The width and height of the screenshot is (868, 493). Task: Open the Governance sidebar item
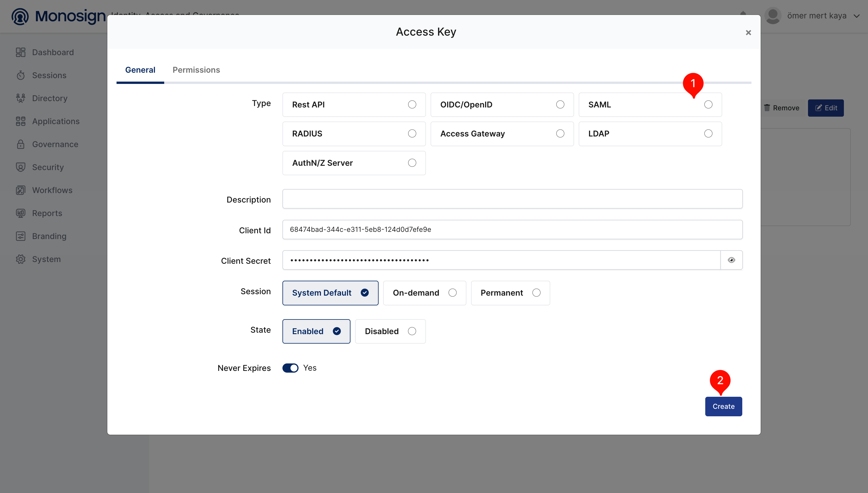[47, 144]
